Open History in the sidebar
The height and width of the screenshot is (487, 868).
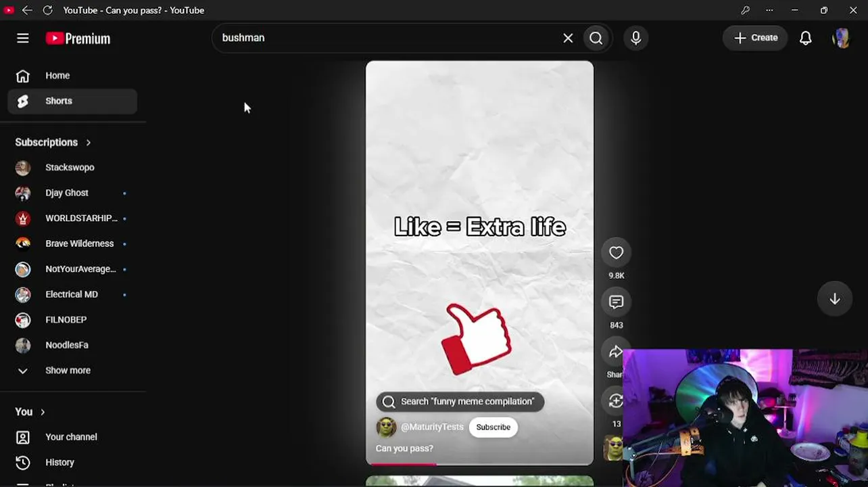pos(72,463)
